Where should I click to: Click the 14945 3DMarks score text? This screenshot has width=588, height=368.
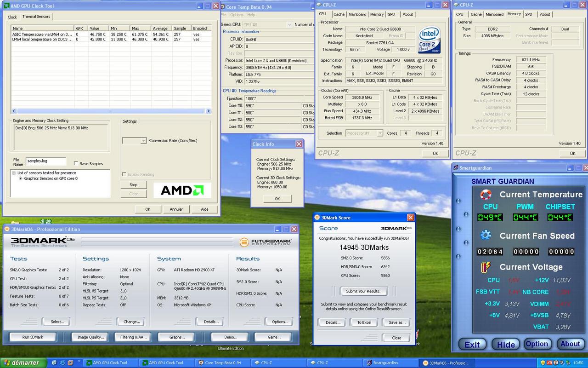click(x=364, y=247)
